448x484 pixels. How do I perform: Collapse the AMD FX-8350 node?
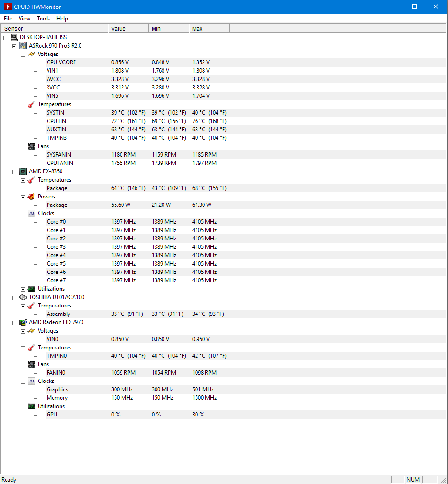(14, 172)
